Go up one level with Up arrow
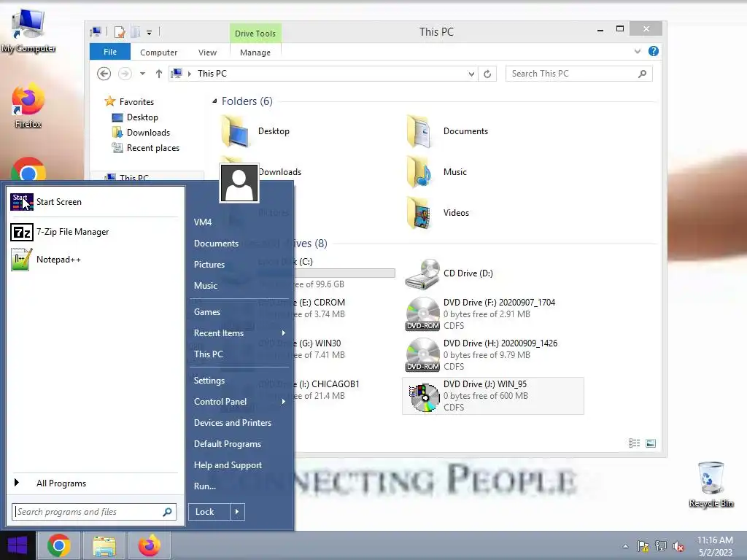Image resolution: width=747 pixels, height=560 pixels. click(158, 74)
